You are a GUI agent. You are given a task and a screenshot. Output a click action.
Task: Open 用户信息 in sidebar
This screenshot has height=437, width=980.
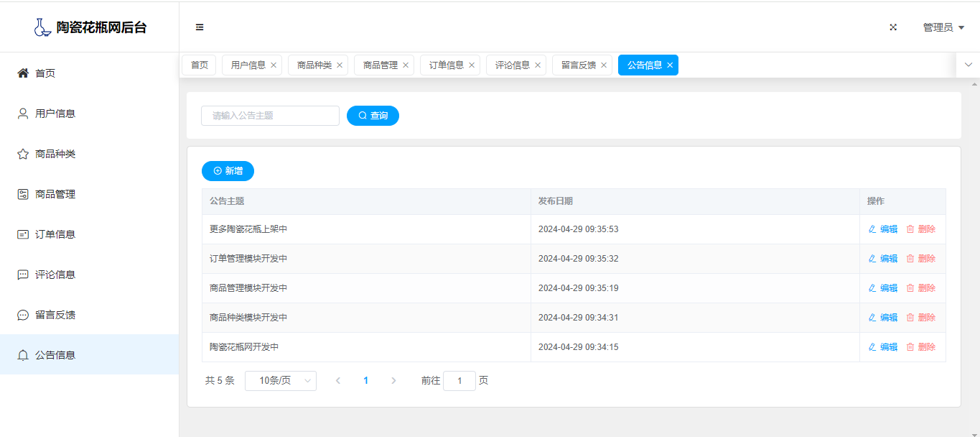point(55,114)
